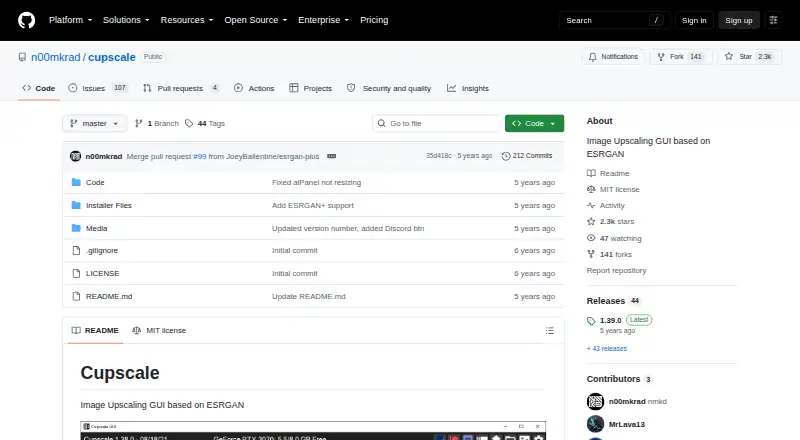Show the + 43 releases link
Image resolution: width=800 pixels, height=440 pixels.
607,349
